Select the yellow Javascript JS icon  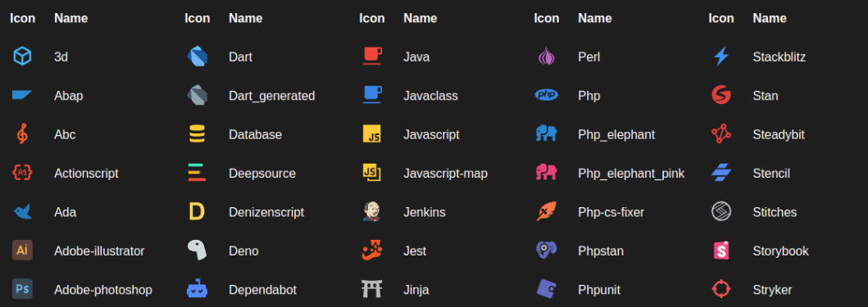(372, 134)
